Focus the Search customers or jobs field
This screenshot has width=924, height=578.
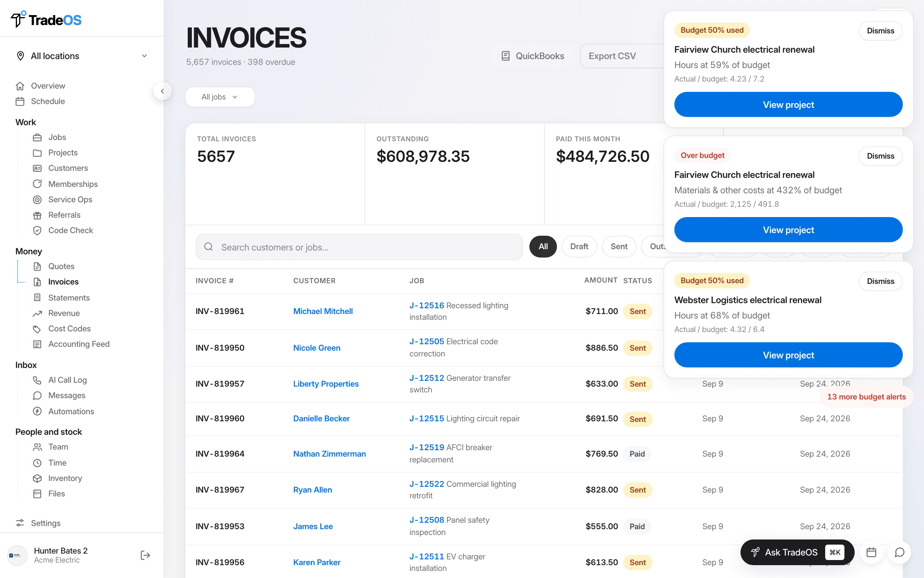359,247
